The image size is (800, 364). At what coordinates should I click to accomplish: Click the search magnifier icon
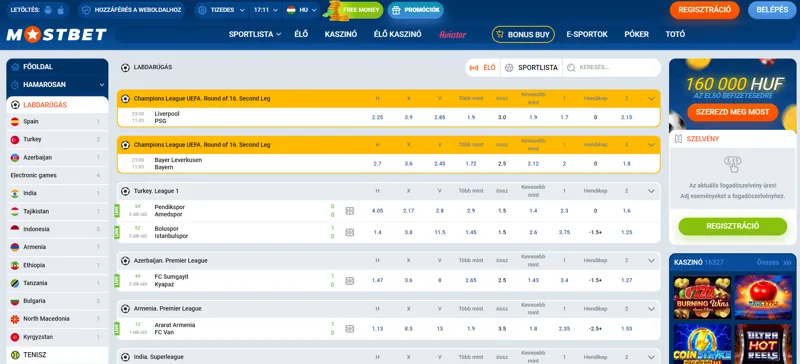pyautogui.click(x=571, y=67)
